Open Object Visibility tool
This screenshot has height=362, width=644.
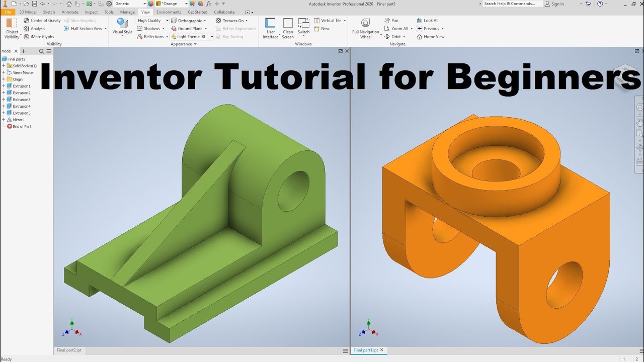click(x=12, y=28)
